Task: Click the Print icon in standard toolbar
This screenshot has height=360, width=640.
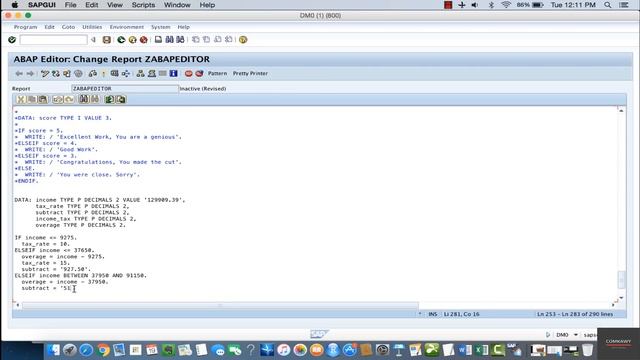Action: [158, 40]
